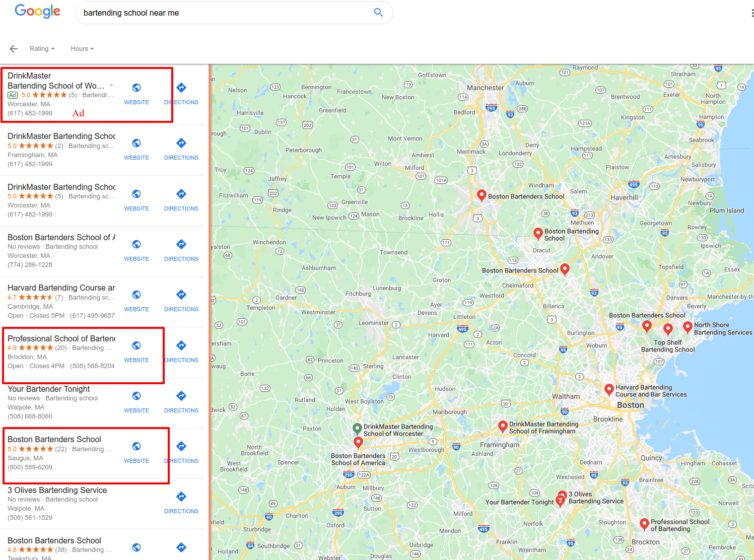Directions icon for Boston Bartenders School Tewksbury
Screen dimensions: 754x560
tap(181, 547)
